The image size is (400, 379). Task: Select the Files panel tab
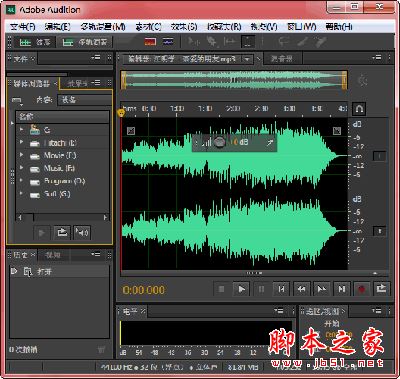coord(22,59)
